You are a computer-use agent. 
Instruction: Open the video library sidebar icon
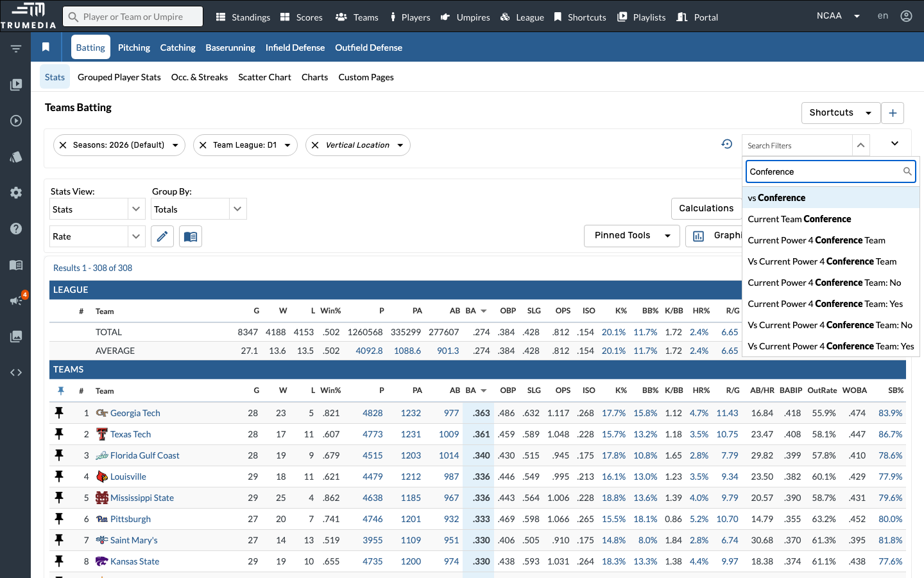[16, 84]
